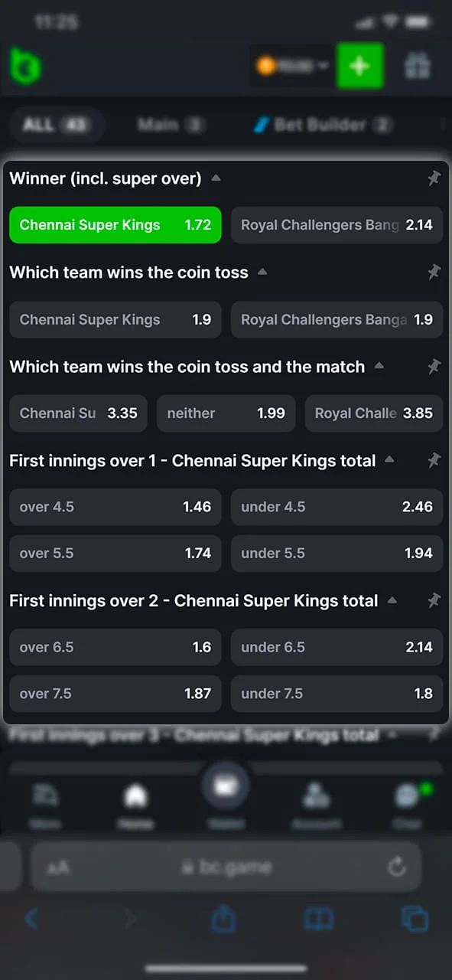Screen dimensions: 452x980
Task: Tap the bc.game address bar
Action: click(x=226, y=867)
